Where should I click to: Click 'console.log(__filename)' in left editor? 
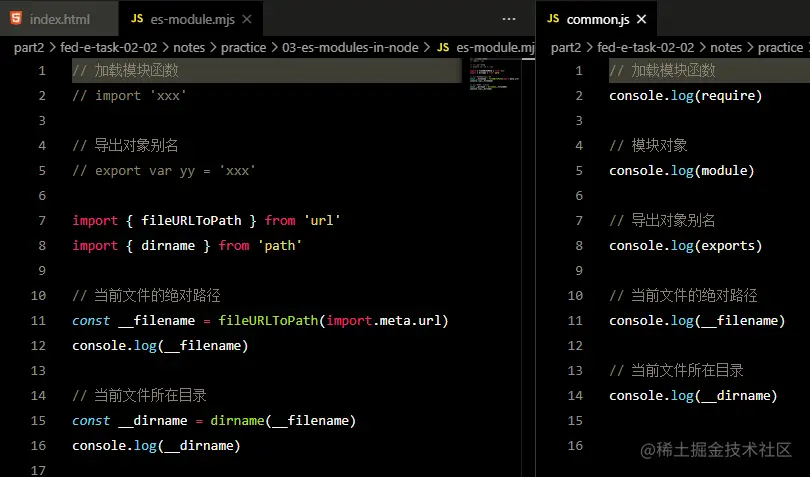pos(160,345)
